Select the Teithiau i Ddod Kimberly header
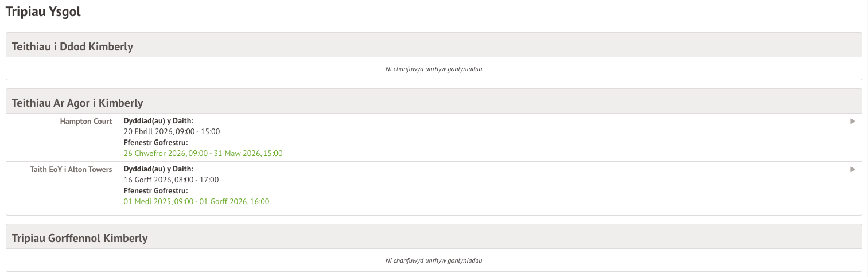 (72, 46)
